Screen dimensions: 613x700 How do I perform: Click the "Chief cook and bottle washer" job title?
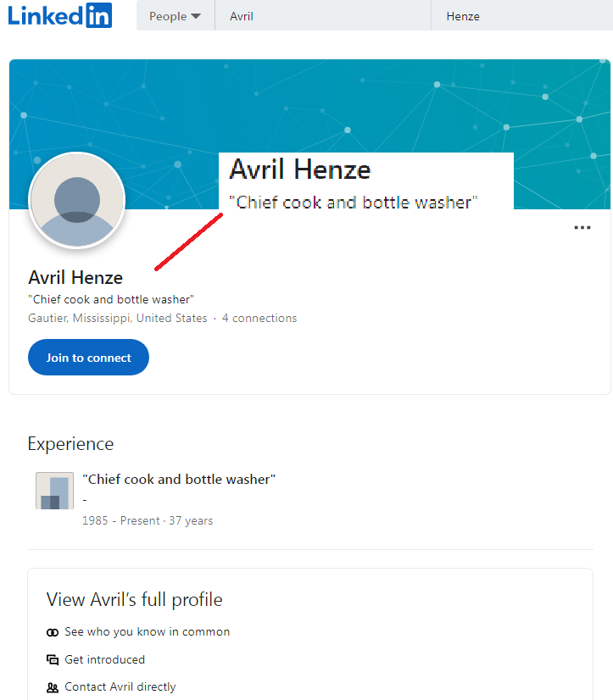[x=179, y=479]
